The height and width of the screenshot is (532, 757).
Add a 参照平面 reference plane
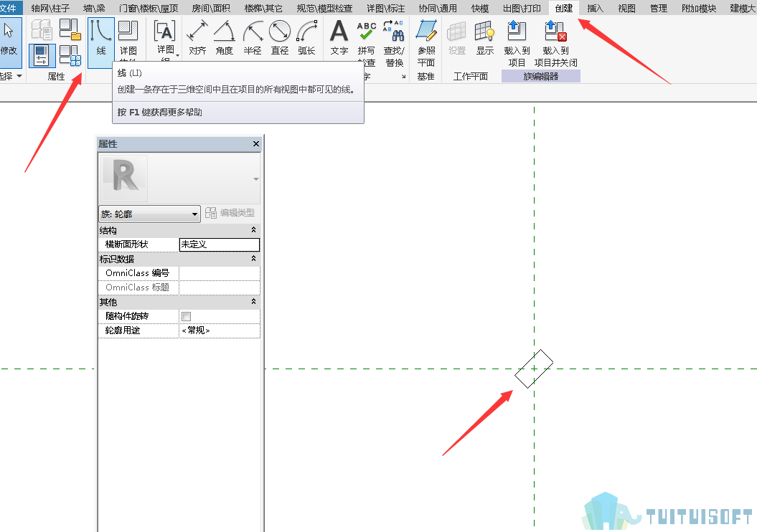(425, 44)
